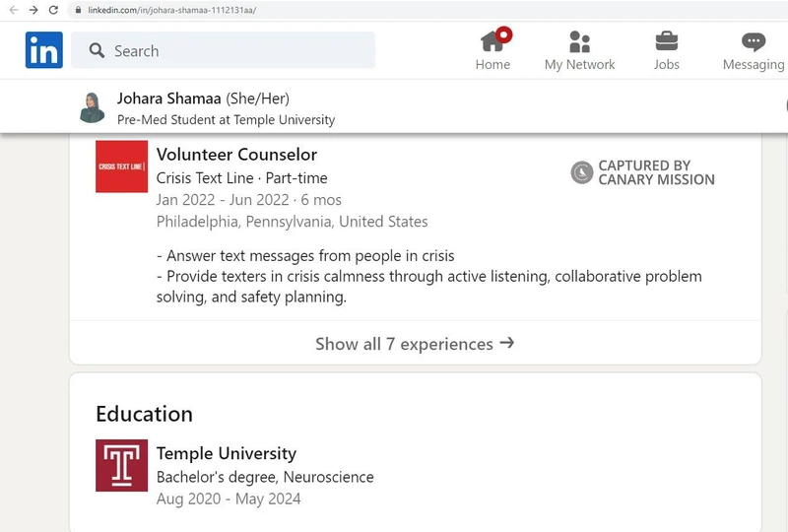Open the Home navigation icon
788x532 pixels.
pos(492,41)
